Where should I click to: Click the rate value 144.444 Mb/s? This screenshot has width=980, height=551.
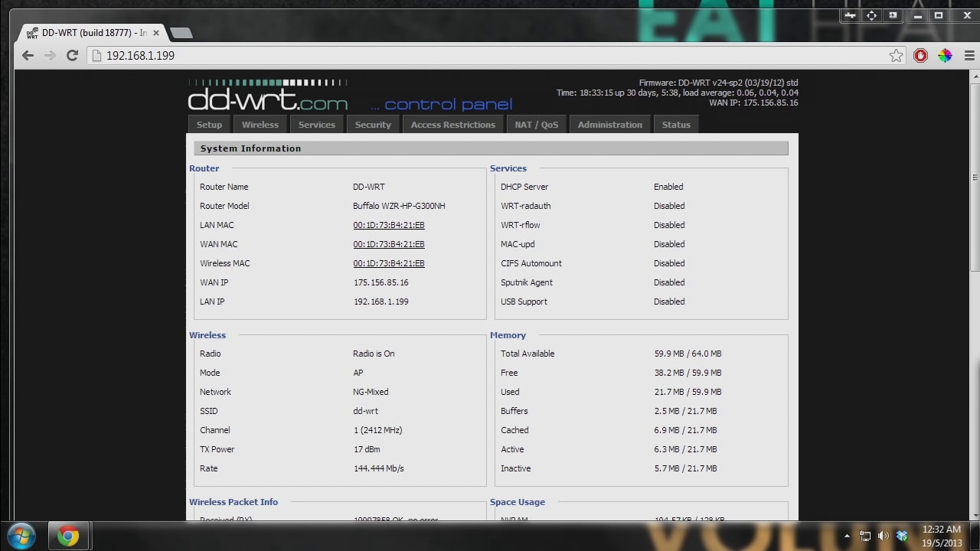(378, 468)
